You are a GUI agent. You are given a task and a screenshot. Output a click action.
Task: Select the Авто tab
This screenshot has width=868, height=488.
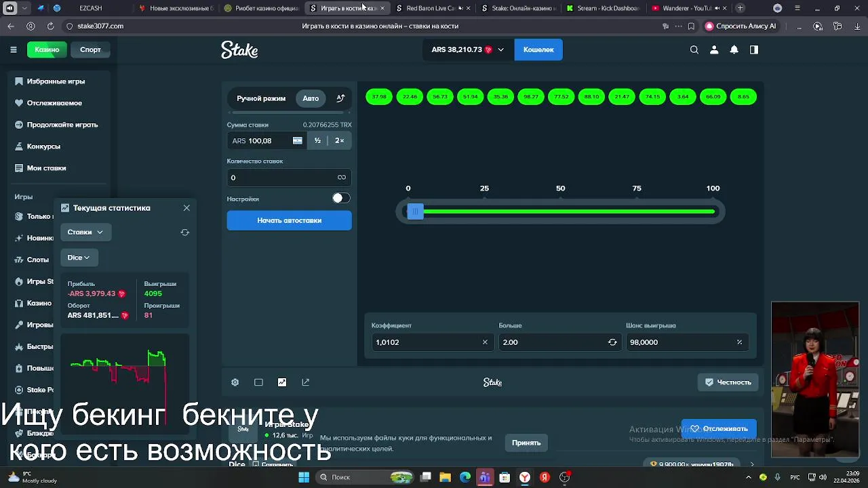tap(311, 98)
